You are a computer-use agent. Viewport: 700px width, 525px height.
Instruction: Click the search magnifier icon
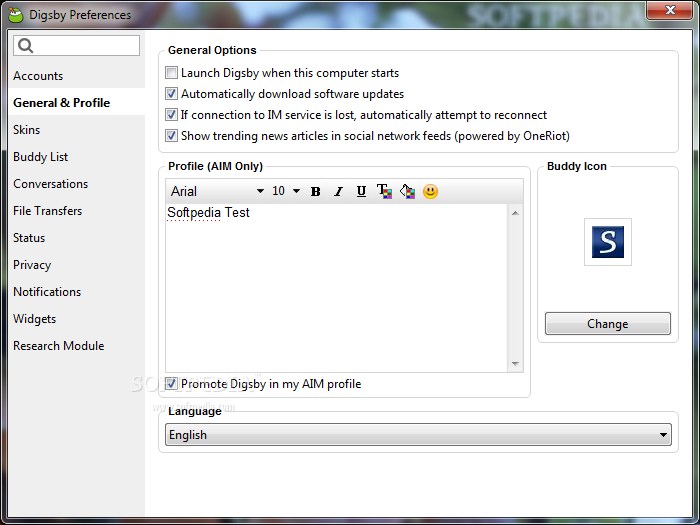pyautogui.click(x=25, y=46)
